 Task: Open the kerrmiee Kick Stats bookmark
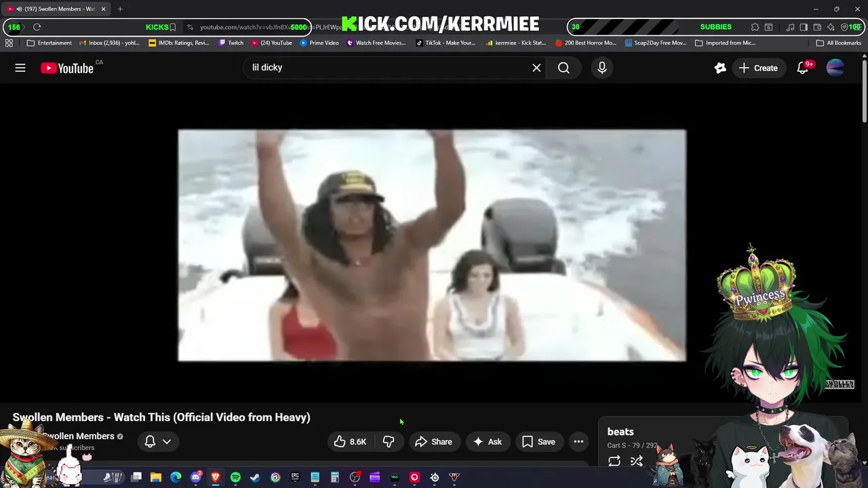516,43
